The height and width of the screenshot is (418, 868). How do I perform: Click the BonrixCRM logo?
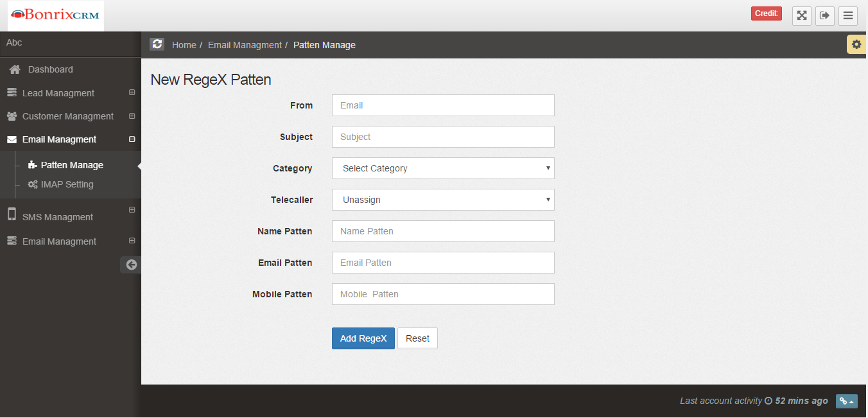click(x=55, y=15)
